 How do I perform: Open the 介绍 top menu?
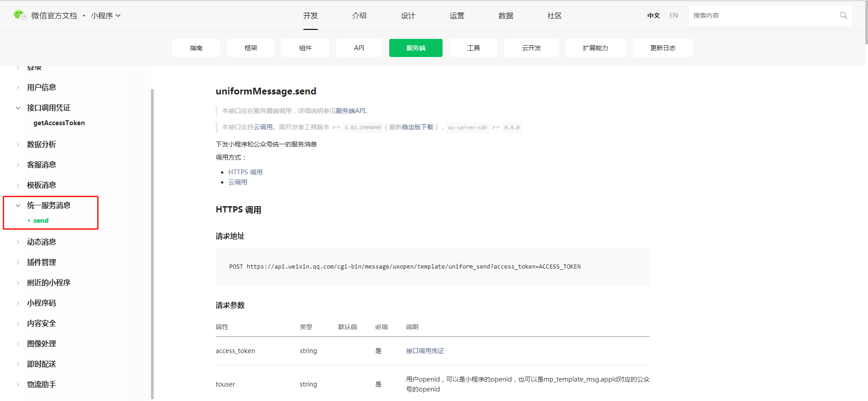359,15
